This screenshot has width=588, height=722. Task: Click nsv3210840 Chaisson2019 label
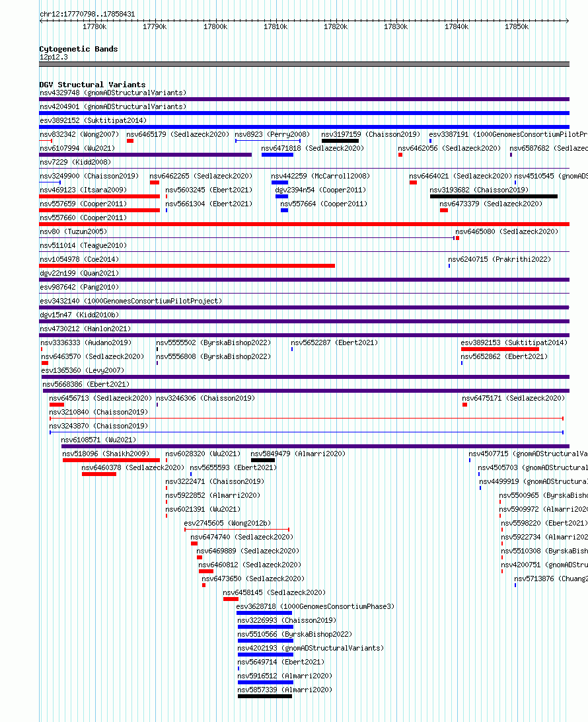(x=98, y=411)
